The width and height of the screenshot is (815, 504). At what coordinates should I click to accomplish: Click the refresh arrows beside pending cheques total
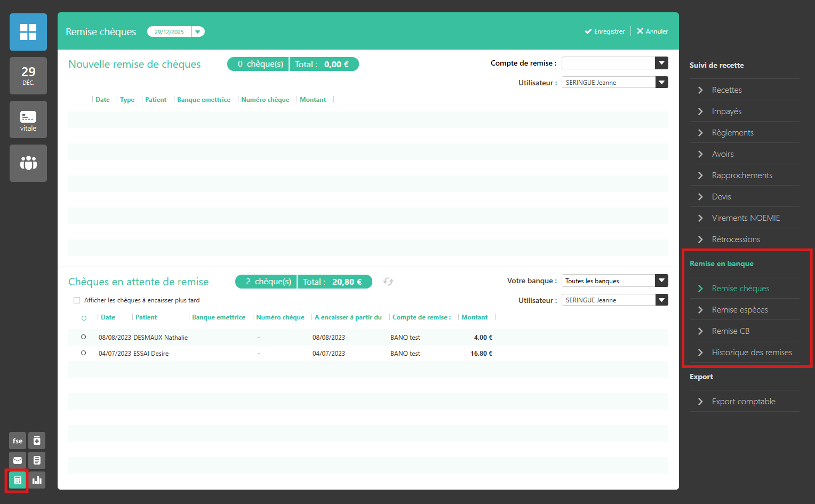pos(388,282)
